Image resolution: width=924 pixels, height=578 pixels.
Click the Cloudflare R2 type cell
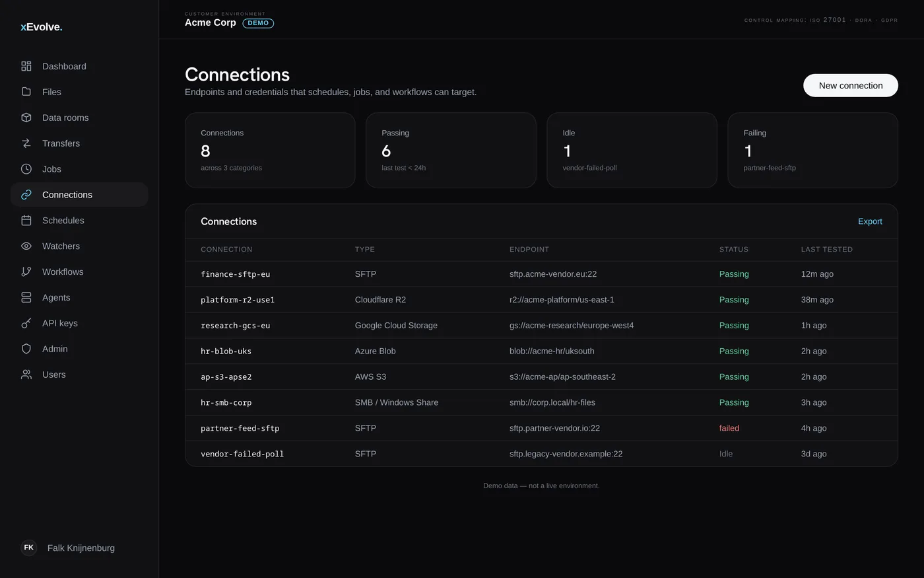380,300
